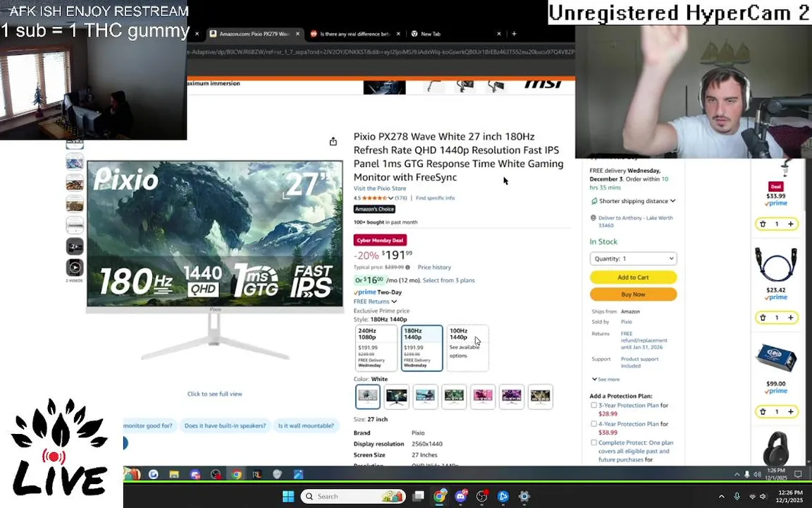Click 'Does it have built-in speakers?' chip
The image size is (812, 508).
point(226,425)
